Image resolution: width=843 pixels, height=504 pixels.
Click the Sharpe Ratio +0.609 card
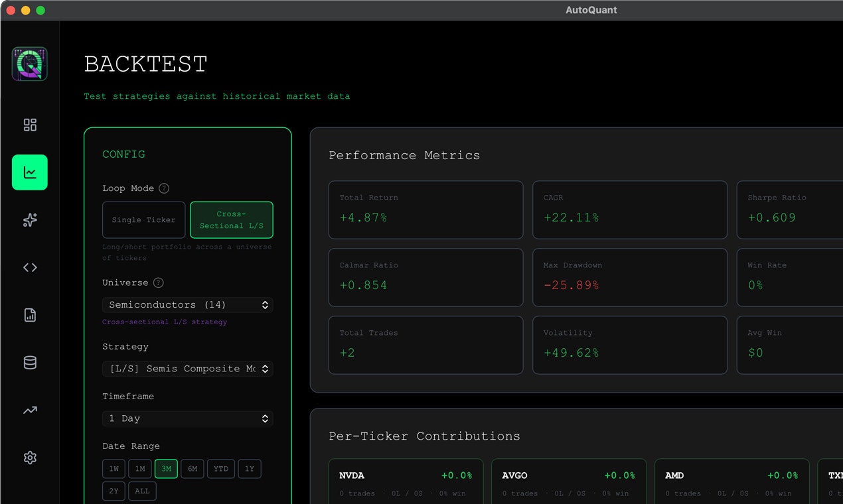click(x=790, y=210)
